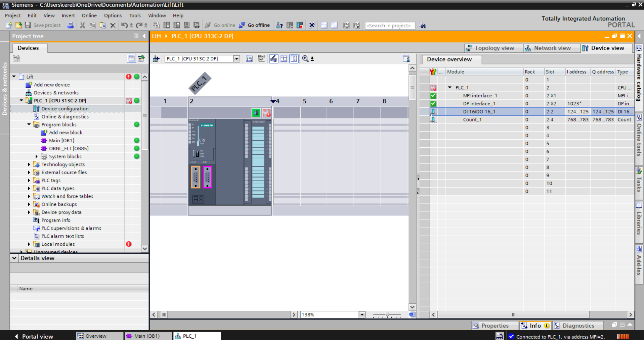Image resolution: width=644 pixels, height=340 pixels.
Task: Toggle the pen view icon in device toolbar
Action: [x=273, y=59]
